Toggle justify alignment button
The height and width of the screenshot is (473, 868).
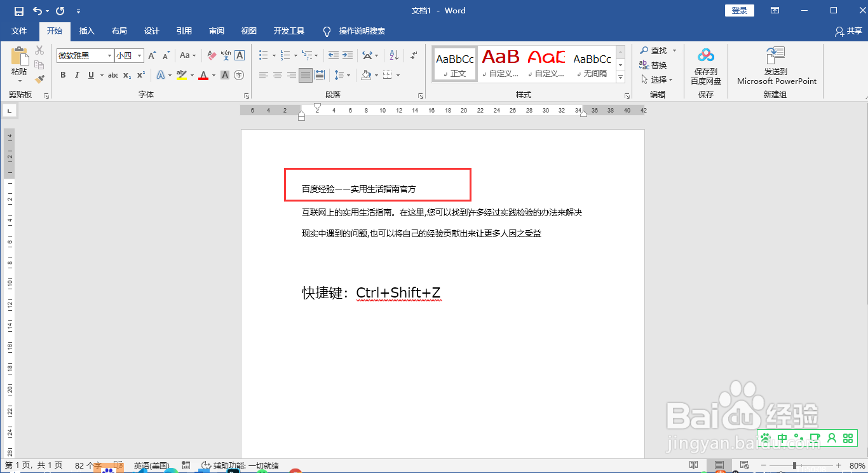pyautogui.click(x=306, y=75)
